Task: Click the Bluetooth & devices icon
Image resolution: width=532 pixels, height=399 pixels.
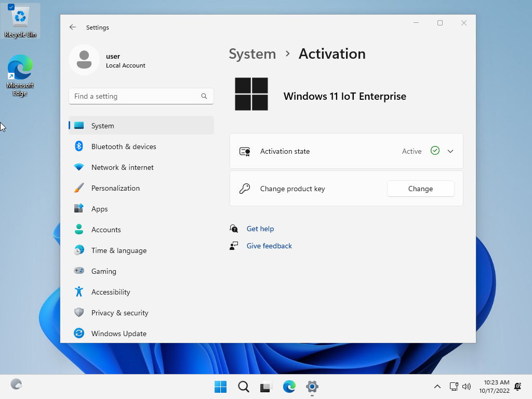Action: tap(79, 147)
